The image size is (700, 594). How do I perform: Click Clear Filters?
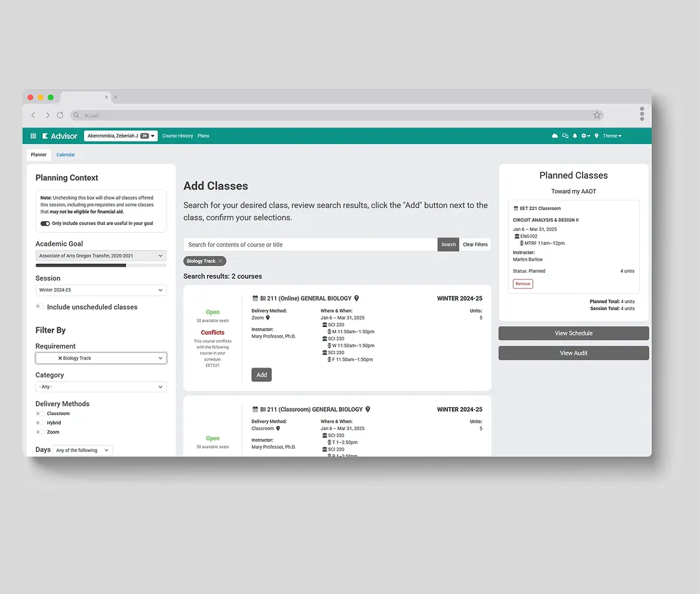pyautogui.click(x=475, y=244)
